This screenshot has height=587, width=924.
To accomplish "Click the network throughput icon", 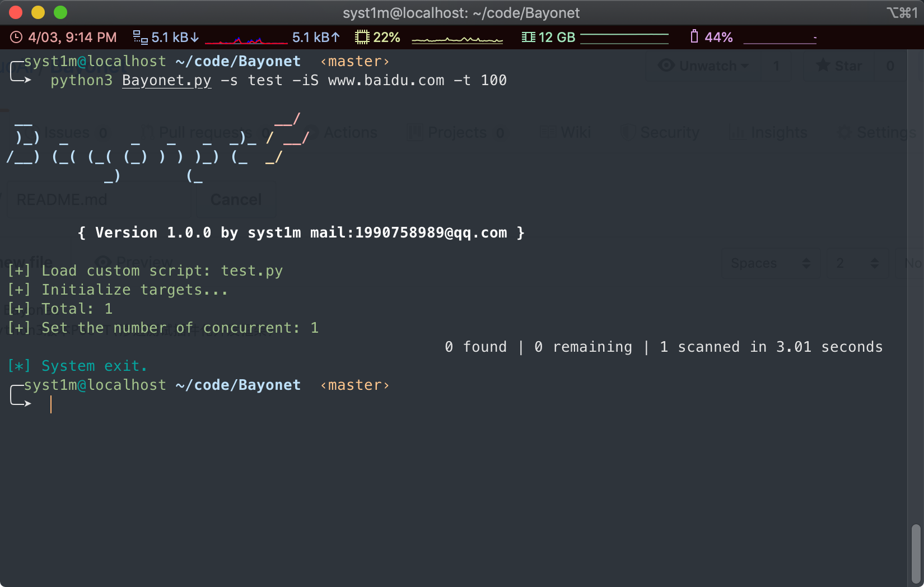I will click(140, 38).
